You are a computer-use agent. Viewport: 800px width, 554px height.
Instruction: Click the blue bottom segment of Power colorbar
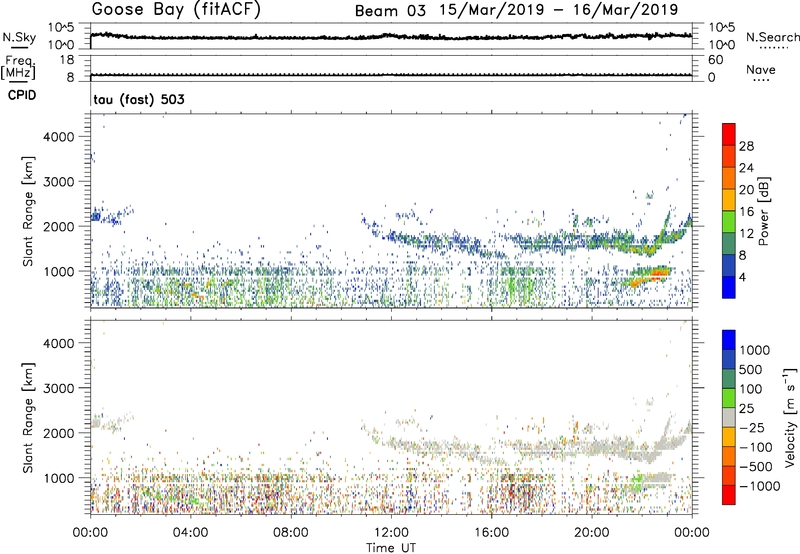(729, 287)
